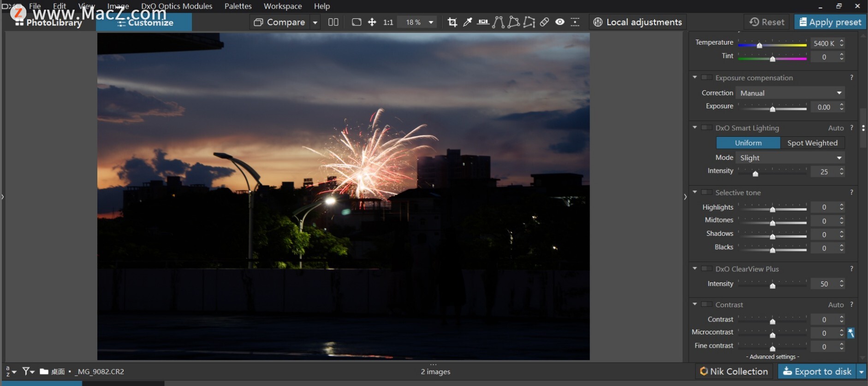Switch to the Customize tab
Image resolution: width=868 pixels, height=386 pixels.
[144, 23]
